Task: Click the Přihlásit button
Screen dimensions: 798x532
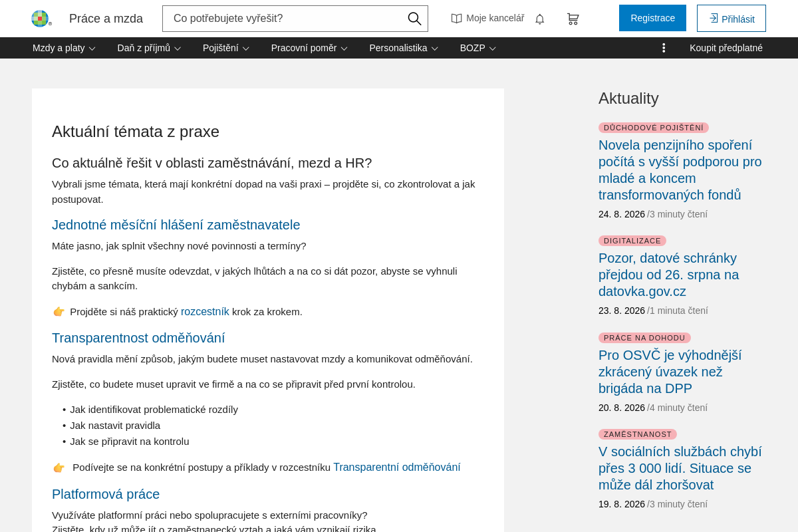Action: coord(731,19)
